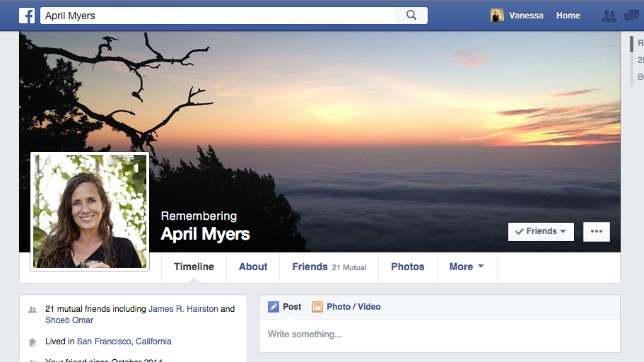
Task: Open the Friends 21 Mutual tab
Action: tap(329, 267)
